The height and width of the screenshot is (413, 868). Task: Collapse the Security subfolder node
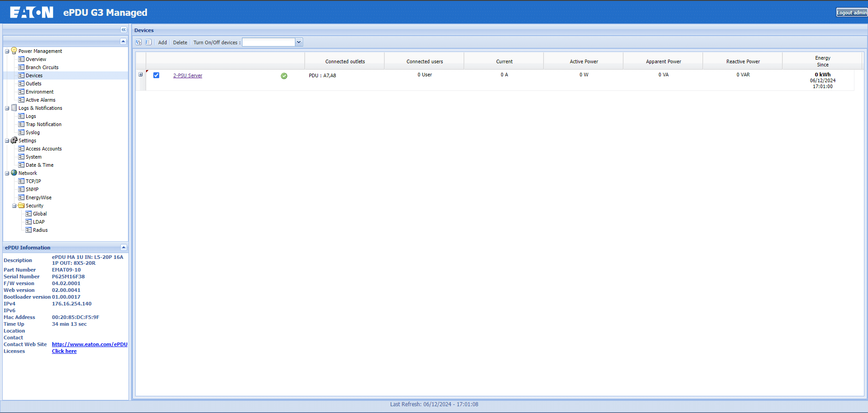click(14, 206)
